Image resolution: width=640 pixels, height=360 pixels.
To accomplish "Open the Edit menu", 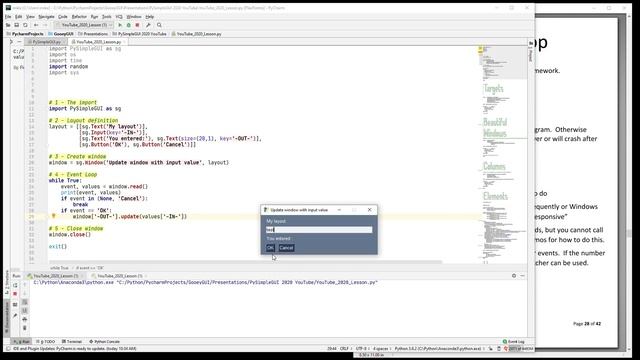I will click(x=18, y=17).
